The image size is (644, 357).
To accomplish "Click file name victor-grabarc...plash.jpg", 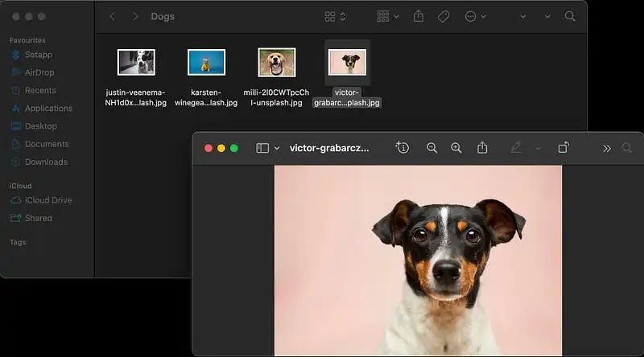I will click(x=347, y=97).
